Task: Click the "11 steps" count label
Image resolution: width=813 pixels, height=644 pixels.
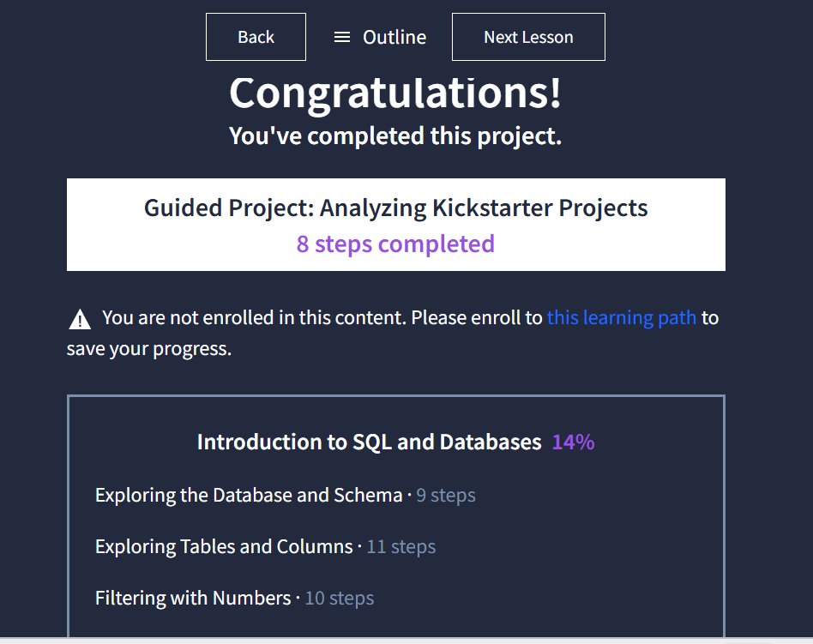Action: [x=401, y=547]
